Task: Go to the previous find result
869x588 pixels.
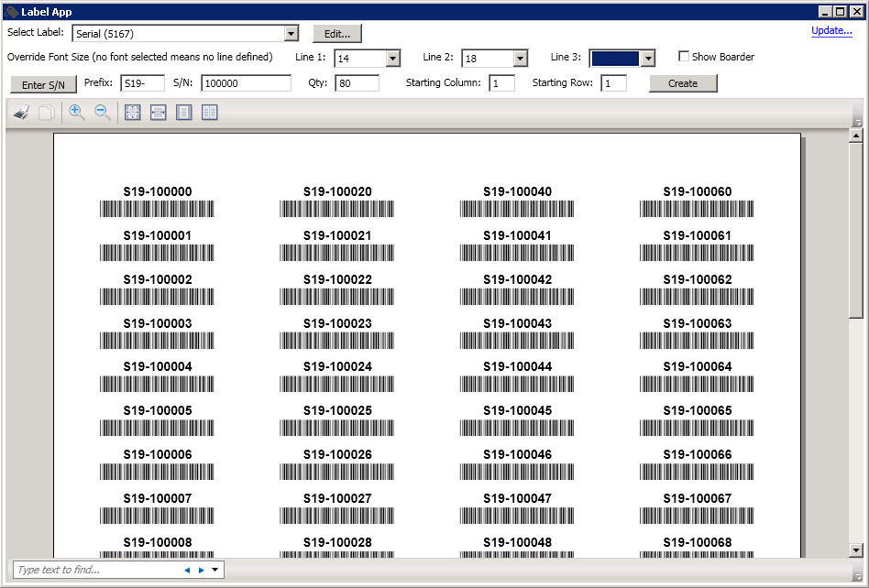Action: (x=187, y=570)
